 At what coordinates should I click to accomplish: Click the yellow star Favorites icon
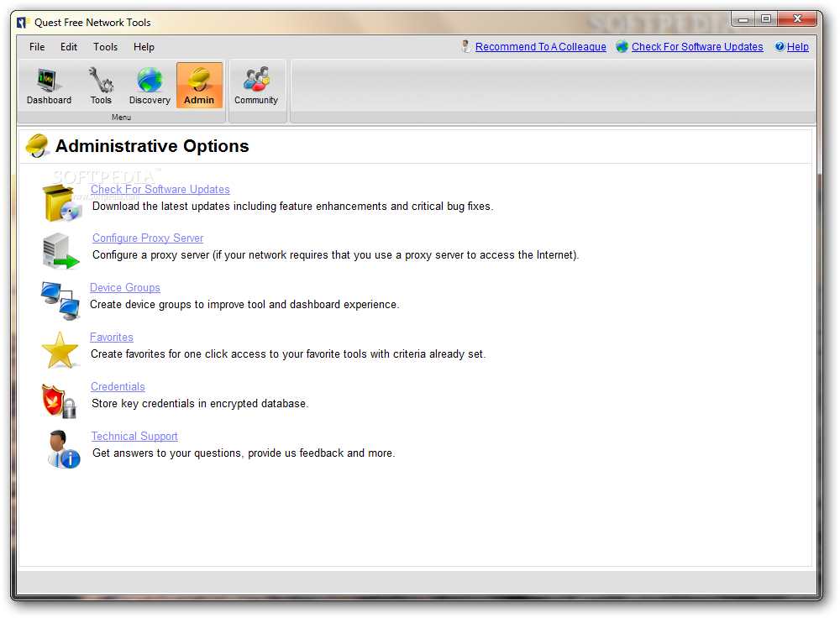(60, 351)
